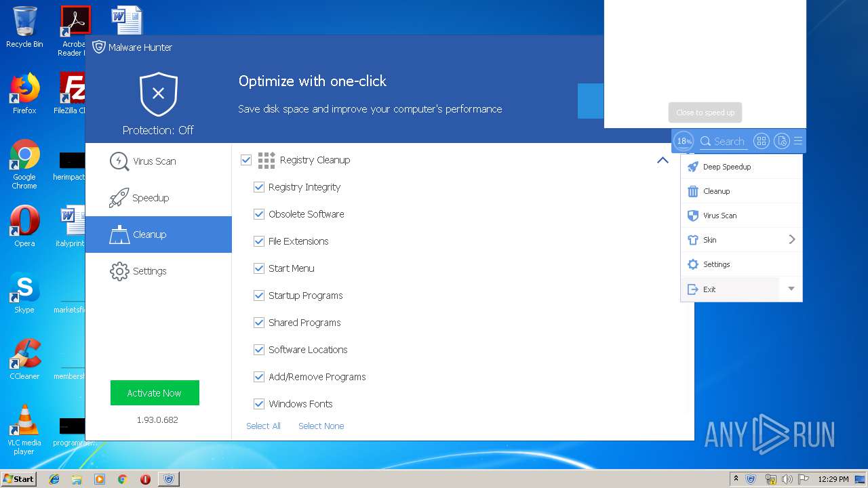Open Windows Explorer folder in taskbar
Image resolution: width=868 pixels, height=488 pixels.
pyautogui.click(x=77, y=479)
